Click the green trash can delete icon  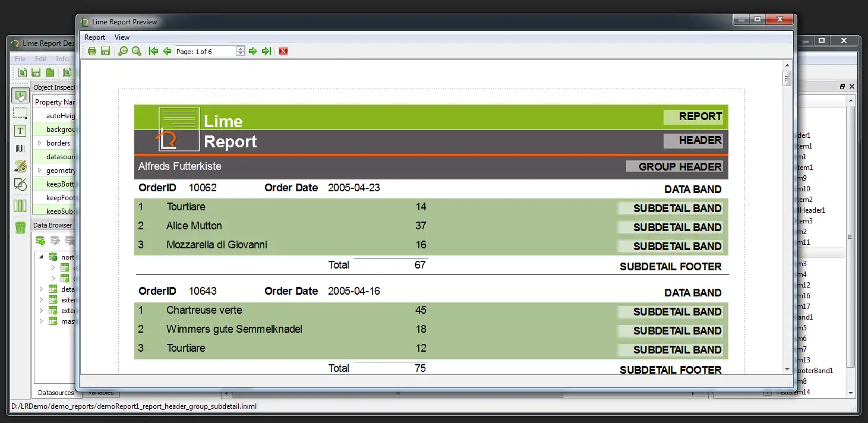pyautogui.click(x=20, y=226)
